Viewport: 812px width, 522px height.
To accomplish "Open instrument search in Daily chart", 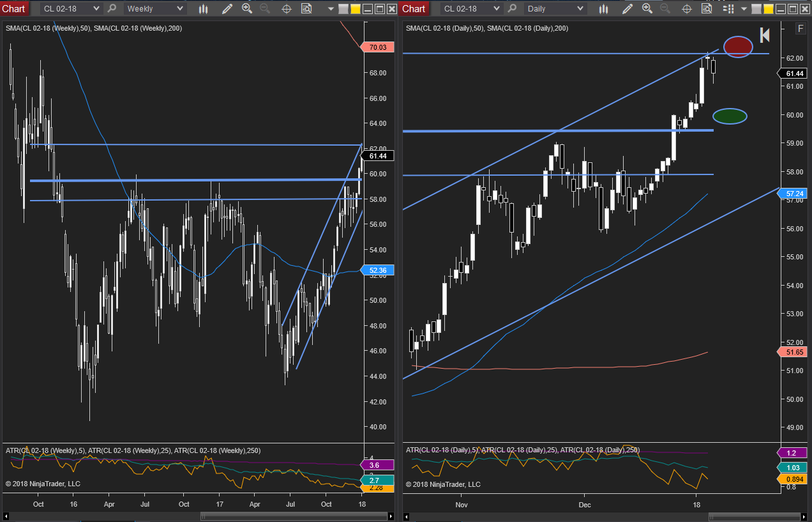I will click(512, 9).
